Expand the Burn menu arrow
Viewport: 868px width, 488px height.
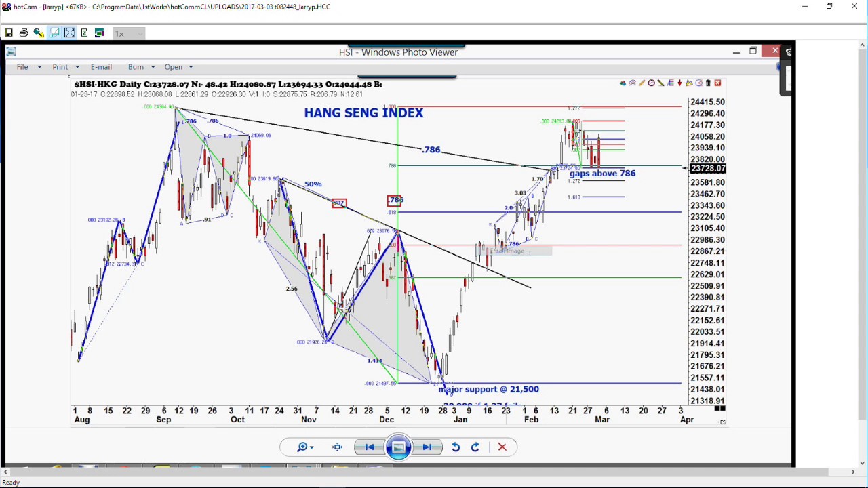point(153,67)
